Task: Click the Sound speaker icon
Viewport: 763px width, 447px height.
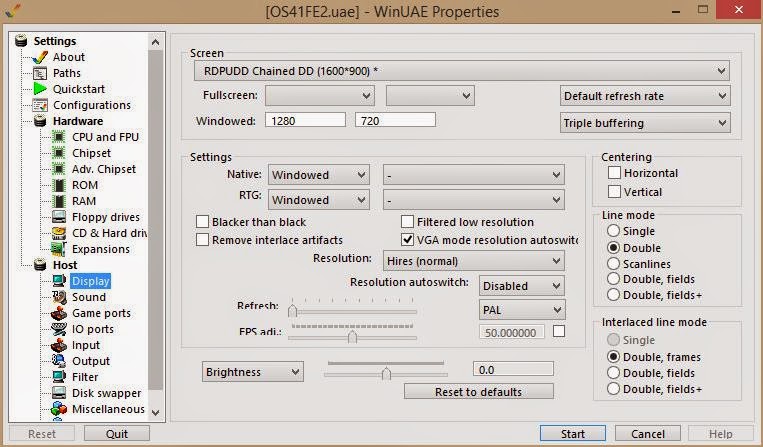Action: pyautogui.click(x=59, y=297)
